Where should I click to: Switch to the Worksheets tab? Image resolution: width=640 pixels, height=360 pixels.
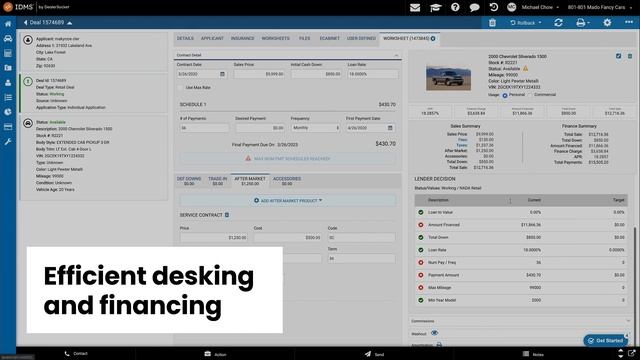pos(276,38)
